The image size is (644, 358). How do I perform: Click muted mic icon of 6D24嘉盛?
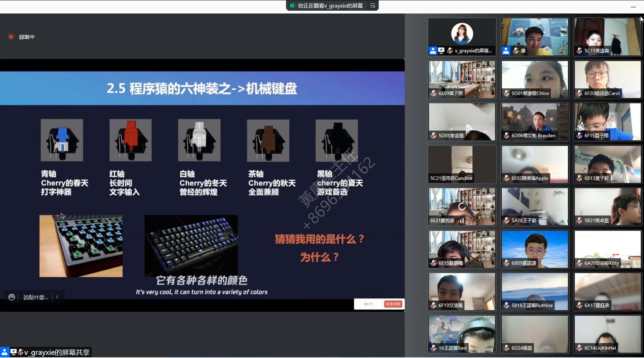tap(506, 348)
